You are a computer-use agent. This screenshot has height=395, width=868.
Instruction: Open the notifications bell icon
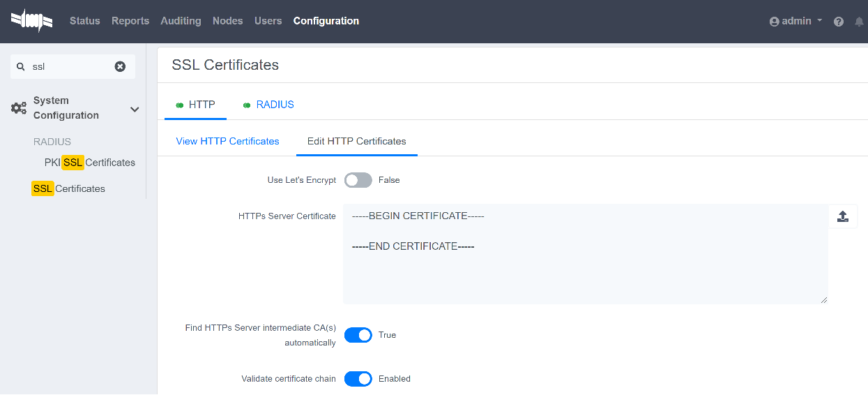tap(859, 22)
